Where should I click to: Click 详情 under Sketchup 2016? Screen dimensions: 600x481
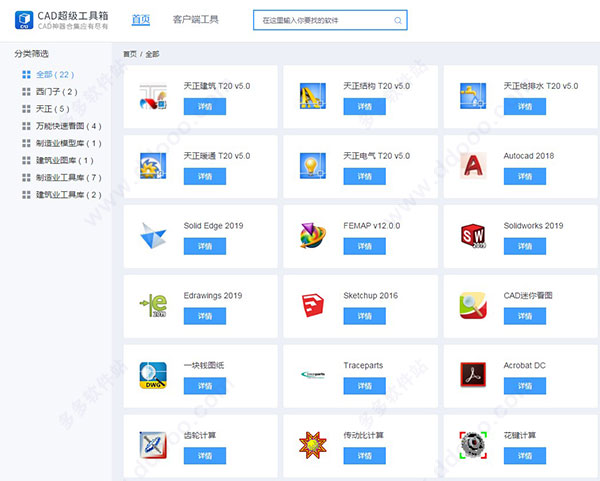[364, 316]
